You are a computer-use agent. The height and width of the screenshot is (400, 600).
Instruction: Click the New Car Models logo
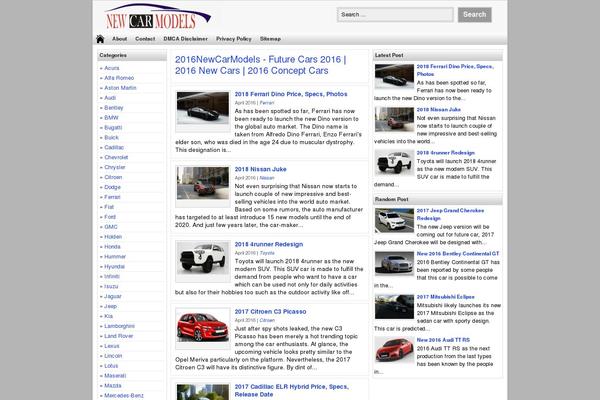157,16
